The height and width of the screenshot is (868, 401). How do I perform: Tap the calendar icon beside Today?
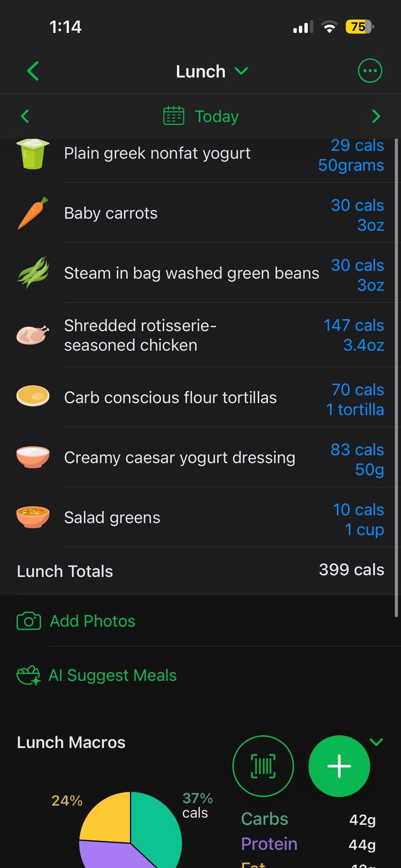click(173, 116)
